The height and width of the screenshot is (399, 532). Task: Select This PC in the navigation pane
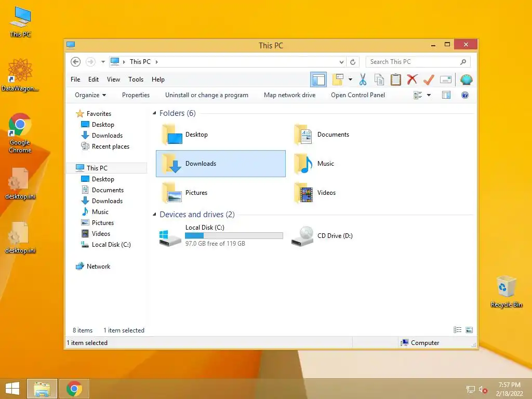pos(106,168)
